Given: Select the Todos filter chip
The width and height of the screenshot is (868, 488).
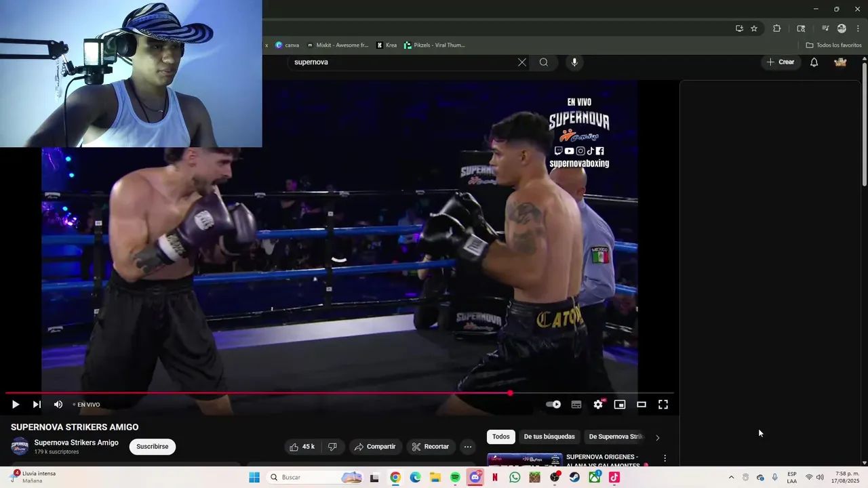Looking at the screenshot, I should pos(501,437).
